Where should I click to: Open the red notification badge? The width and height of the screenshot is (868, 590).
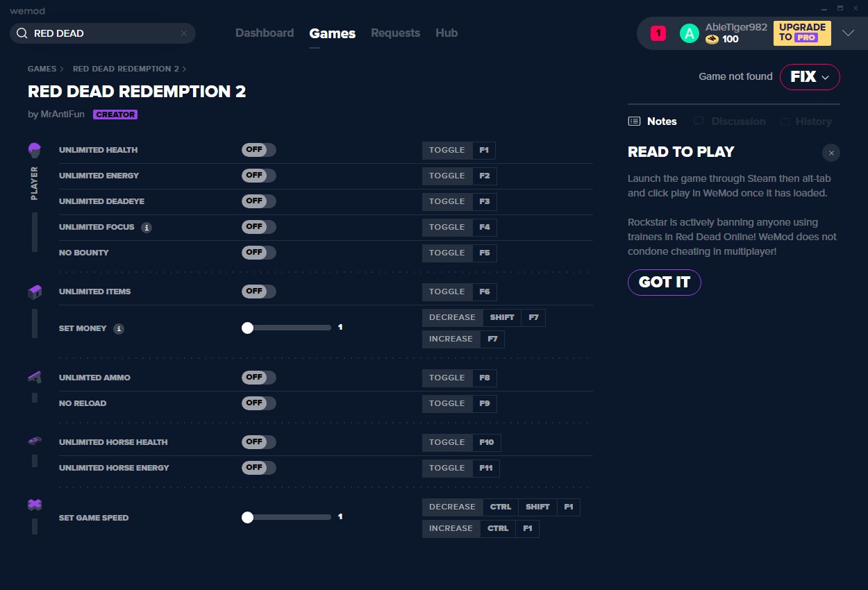click(x=658, y=33)
